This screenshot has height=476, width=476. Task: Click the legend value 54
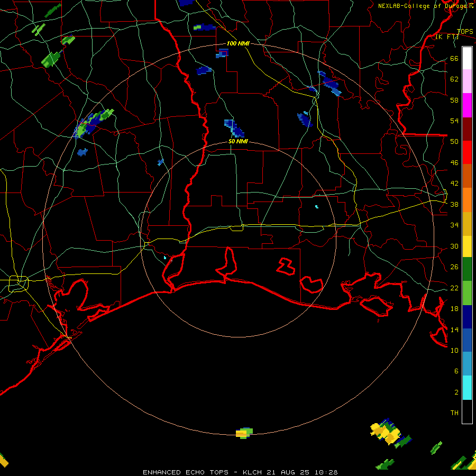pos(454,121)
